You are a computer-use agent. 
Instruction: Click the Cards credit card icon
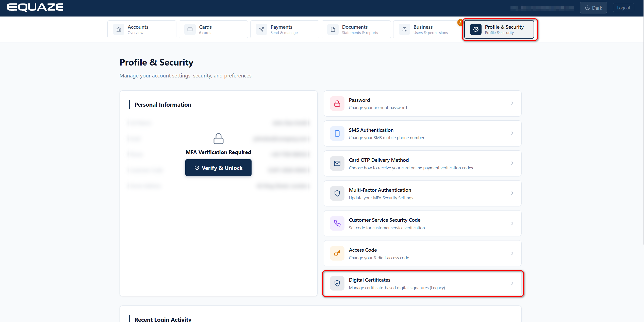190,29
